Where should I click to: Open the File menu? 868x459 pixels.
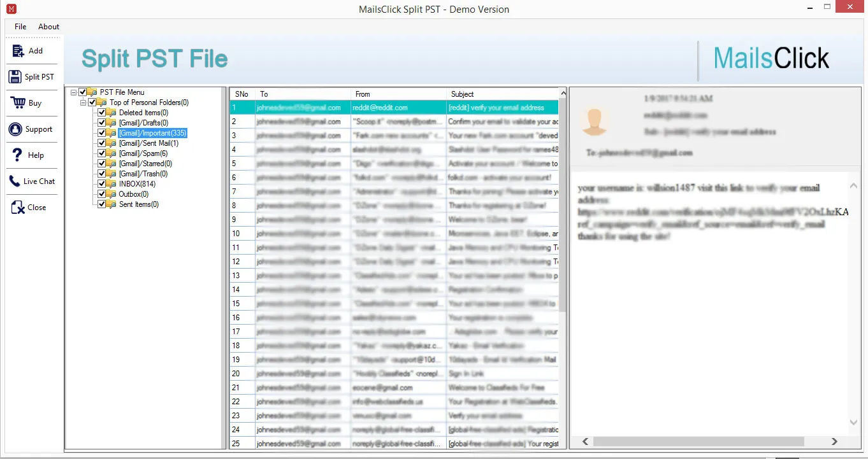pos(20,27)
